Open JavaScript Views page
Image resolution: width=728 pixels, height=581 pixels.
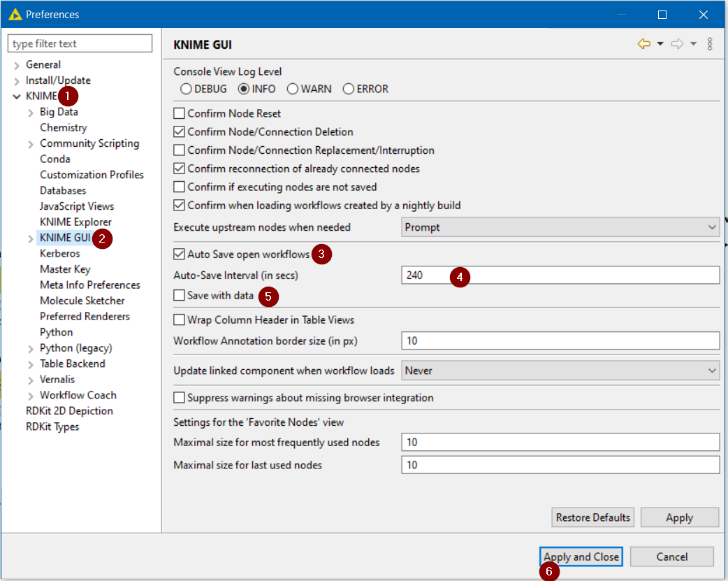[77, 206]
